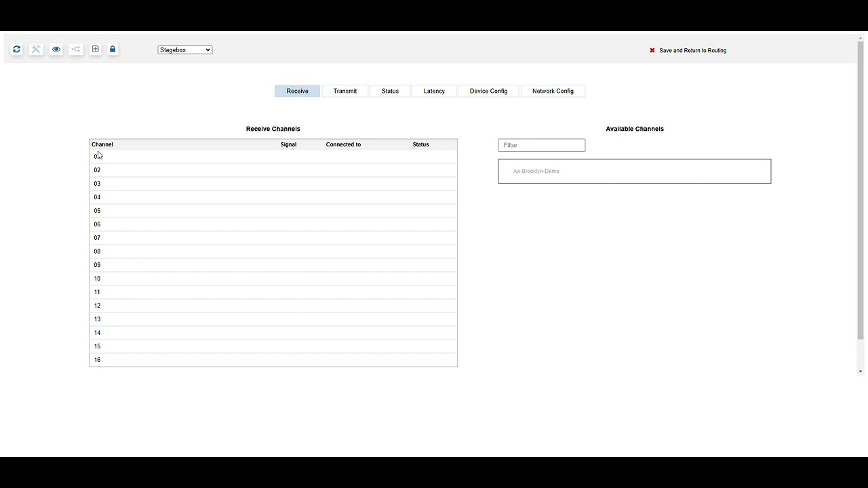
Task: Click the plus box add icon
Action: click(96, 49)
